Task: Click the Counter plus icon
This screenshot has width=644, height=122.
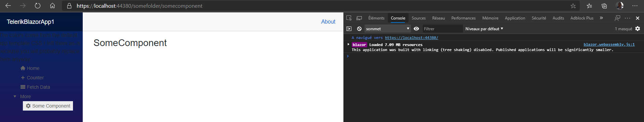Action: point(23,78)
